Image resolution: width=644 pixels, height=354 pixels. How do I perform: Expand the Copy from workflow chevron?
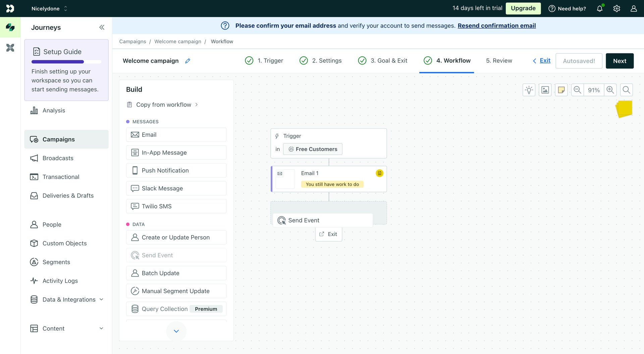(x=197, y=104)
